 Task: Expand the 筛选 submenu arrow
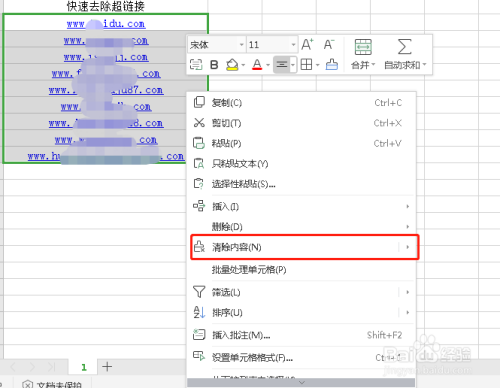[x=408, y=292]
